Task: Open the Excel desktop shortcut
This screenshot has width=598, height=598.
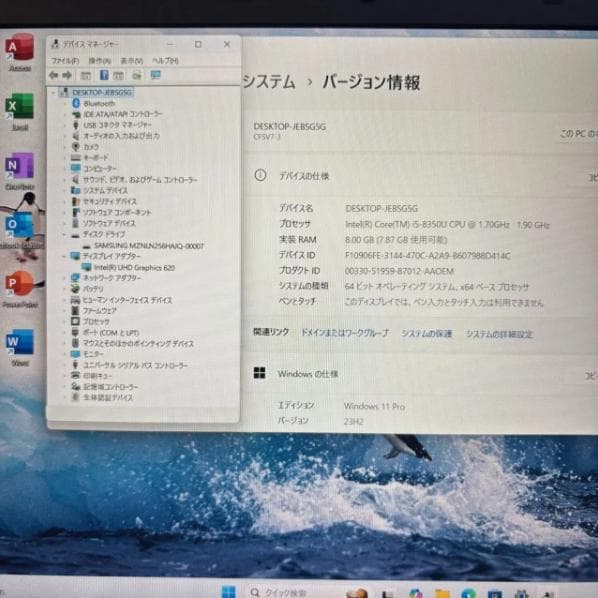Action: click(x=19, y=111)
